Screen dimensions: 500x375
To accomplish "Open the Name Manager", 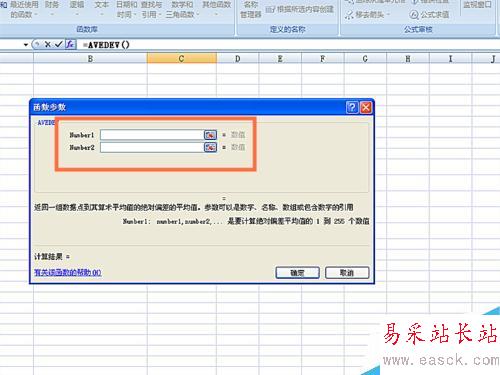I will click(251, 9).
